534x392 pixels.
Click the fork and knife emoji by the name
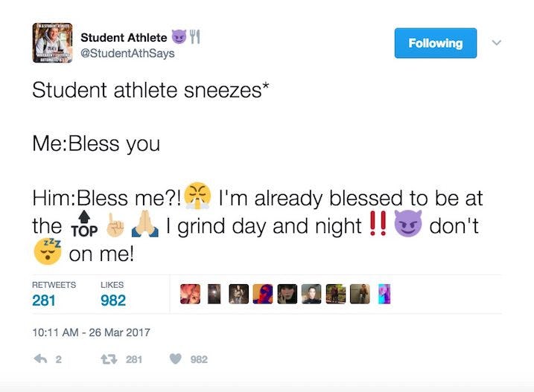pos(197,36)
